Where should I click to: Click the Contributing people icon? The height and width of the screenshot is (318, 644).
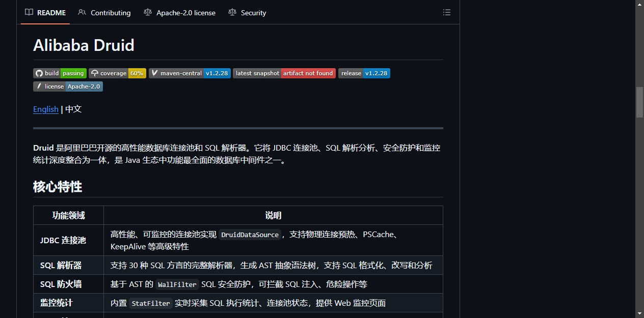[x=82, y=12]
